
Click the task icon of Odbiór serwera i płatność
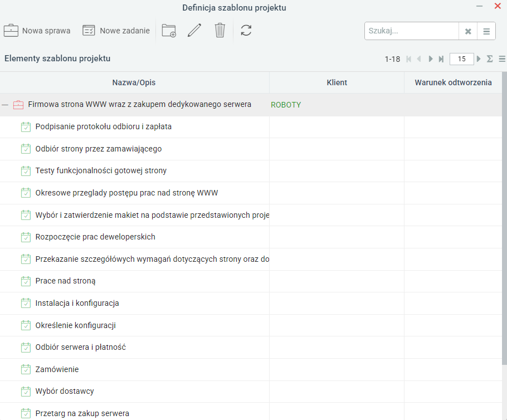[x=26, y=348]
